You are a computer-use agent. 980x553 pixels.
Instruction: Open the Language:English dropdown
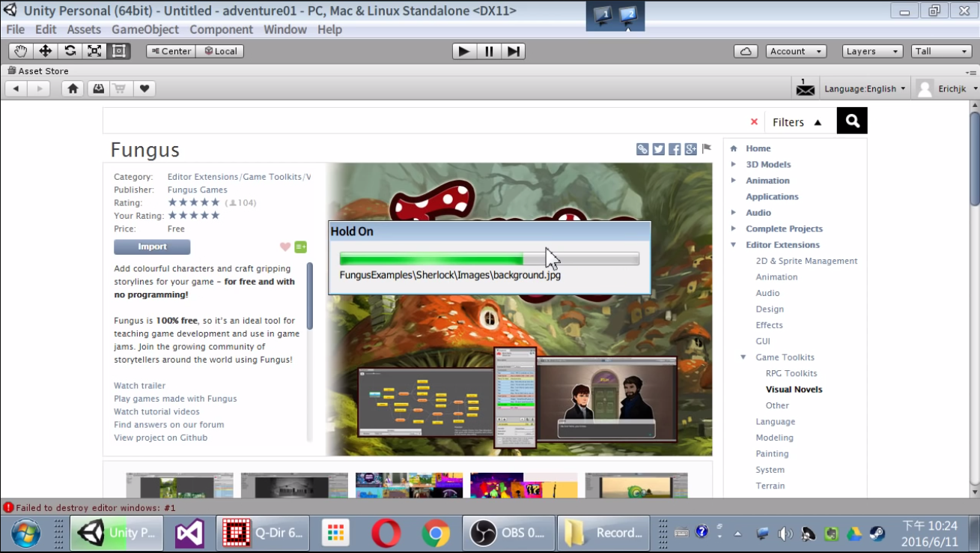click(x=865, y=88)
